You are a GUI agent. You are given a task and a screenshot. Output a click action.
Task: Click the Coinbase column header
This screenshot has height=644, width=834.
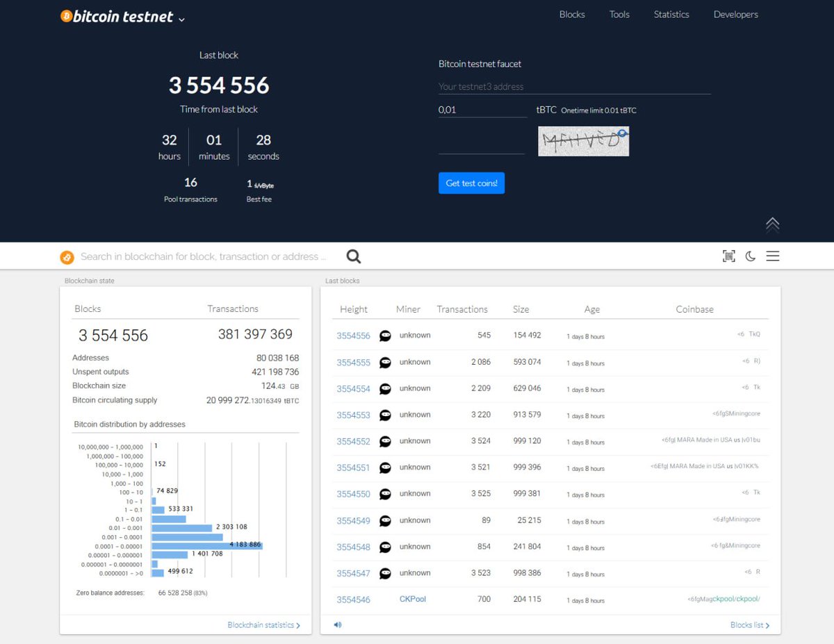(x=694, y=309)
